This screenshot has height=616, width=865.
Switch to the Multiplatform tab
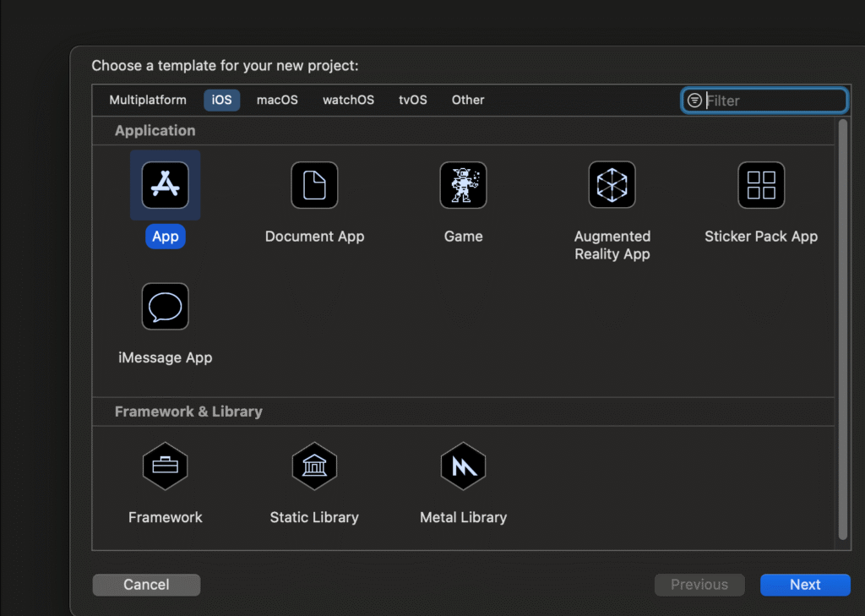click(148, 100)
